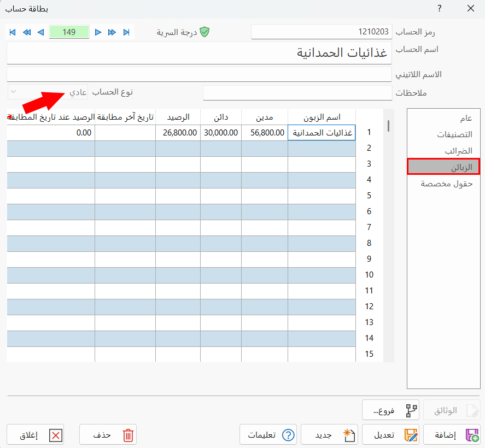The image size is (485, 448).
Task: Click the question mark icon on تعليمات
Action: pos(288,435)
